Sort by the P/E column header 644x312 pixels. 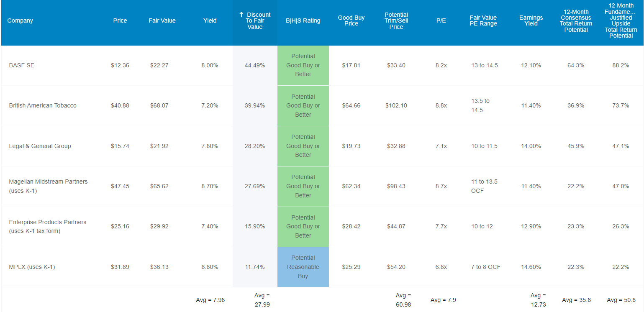[441, 20]
